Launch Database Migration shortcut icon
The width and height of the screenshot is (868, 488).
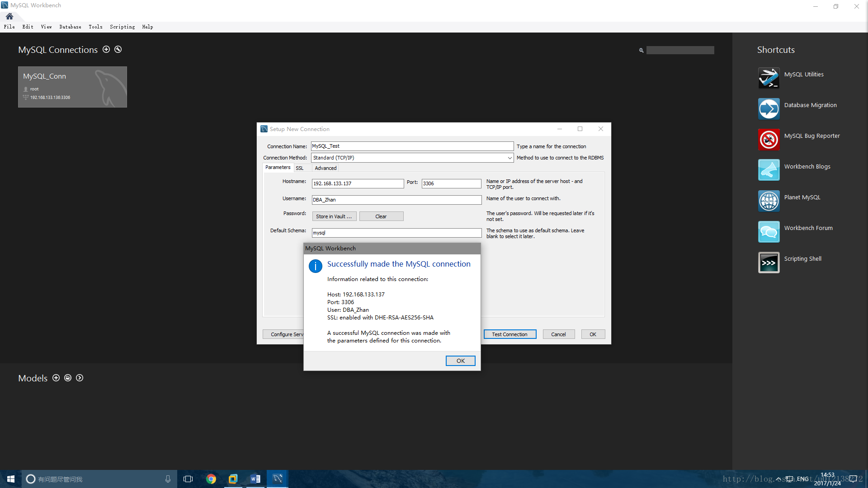point(769,108)
